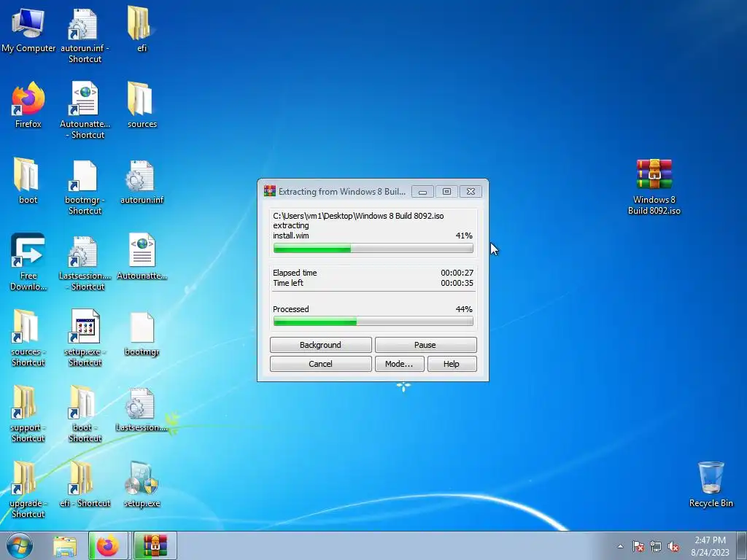Open the taskbar clock and date

pos(710,545)
